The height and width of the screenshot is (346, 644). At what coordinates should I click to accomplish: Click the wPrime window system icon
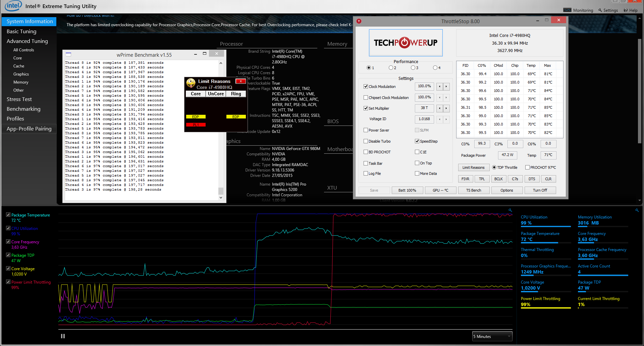point(68,54)
